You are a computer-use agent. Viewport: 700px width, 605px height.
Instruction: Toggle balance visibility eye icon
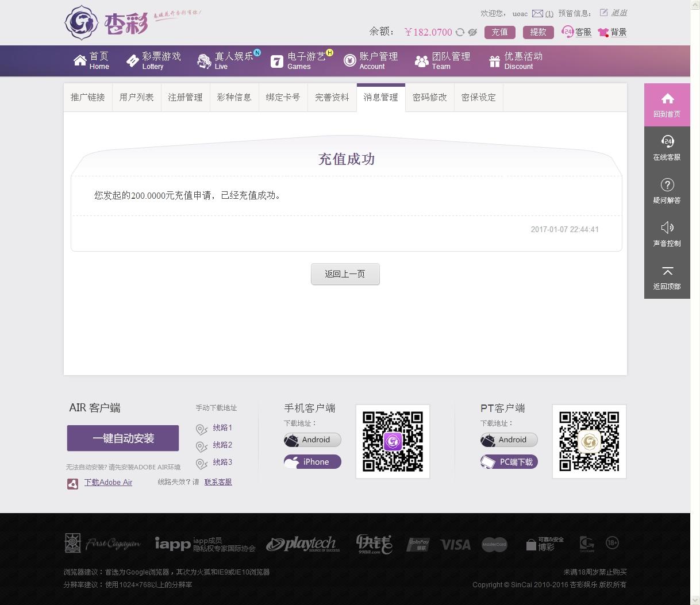tap(472, 32)
